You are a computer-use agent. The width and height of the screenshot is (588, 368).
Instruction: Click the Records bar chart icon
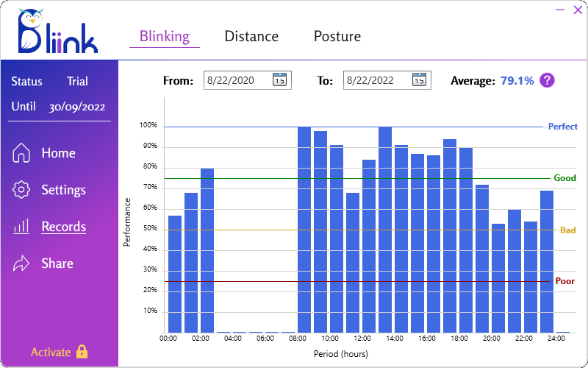22,227
